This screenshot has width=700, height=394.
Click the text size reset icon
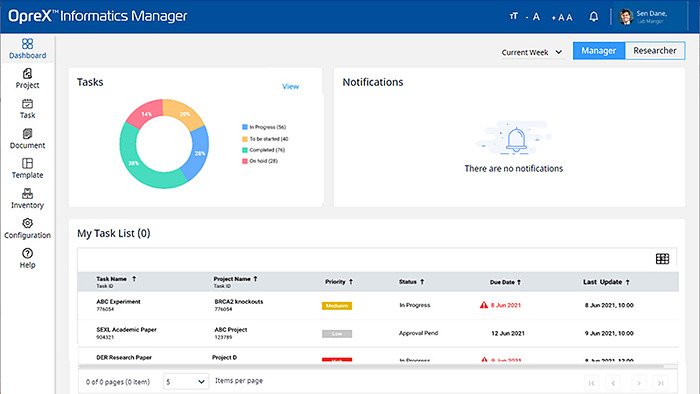coord(514,17)
